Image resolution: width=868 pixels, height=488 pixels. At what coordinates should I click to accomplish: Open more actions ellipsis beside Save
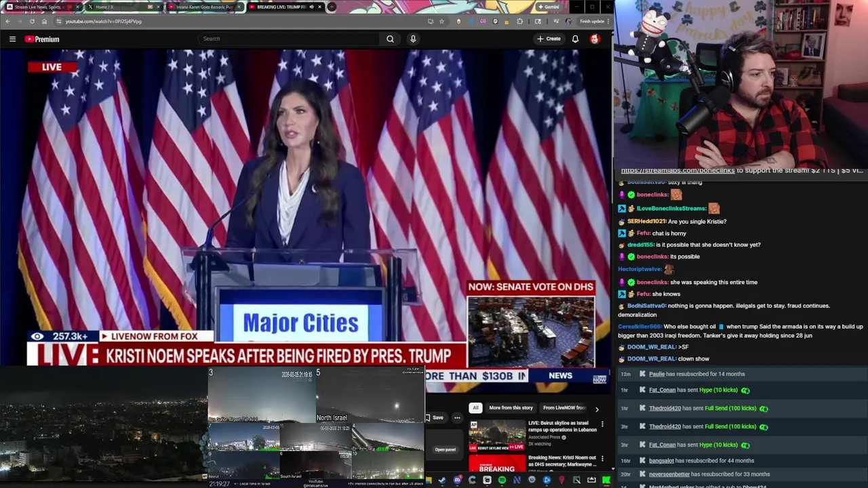pos(457,418)
